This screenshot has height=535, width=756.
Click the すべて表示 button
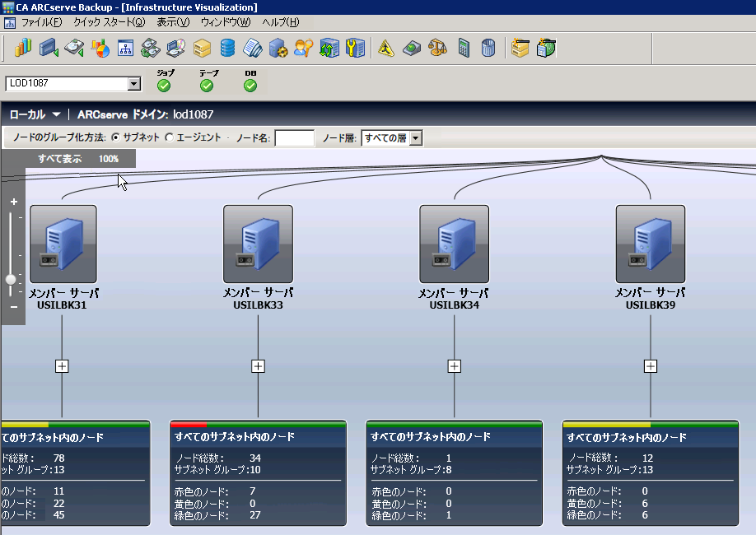coord(59,159)
